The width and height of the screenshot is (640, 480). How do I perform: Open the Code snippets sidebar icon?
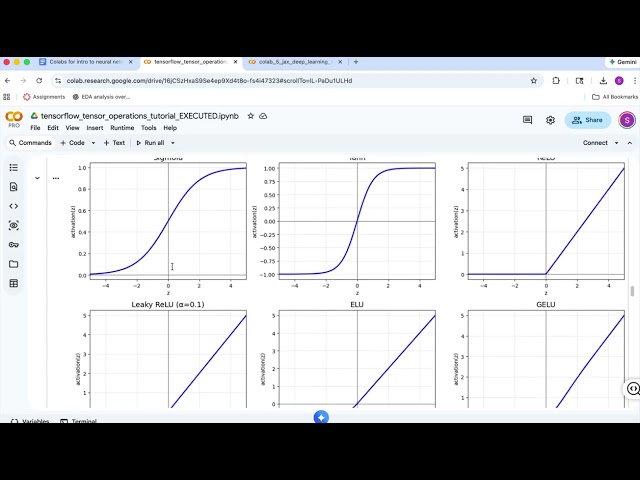click(x=13, y=206)
